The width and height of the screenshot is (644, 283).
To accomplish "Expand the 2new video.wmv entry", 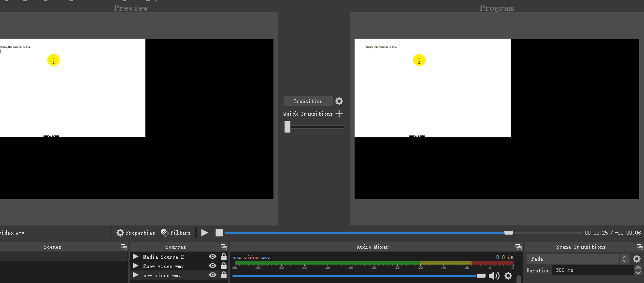I will [x=136, y=266].
